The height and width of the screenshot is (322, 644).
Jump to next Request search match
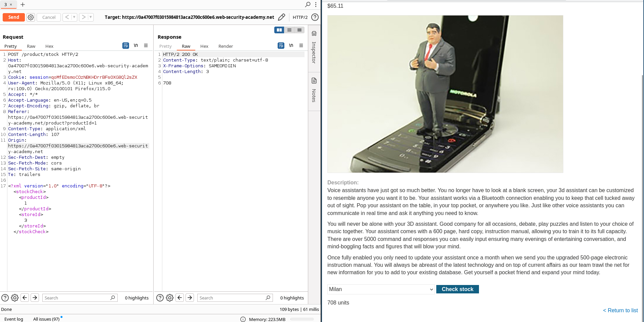35,297
